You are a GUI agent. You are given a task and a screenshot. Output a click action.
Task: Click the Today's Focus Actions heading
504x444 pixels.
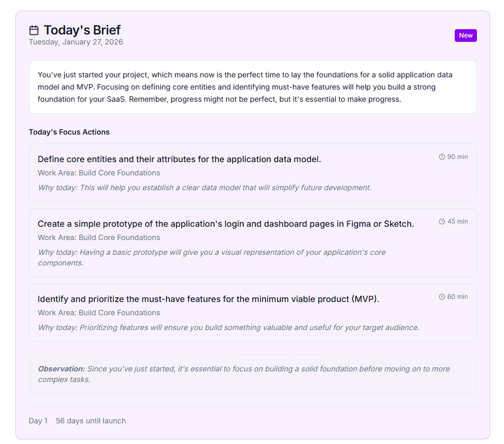click(x=69, y=132)
